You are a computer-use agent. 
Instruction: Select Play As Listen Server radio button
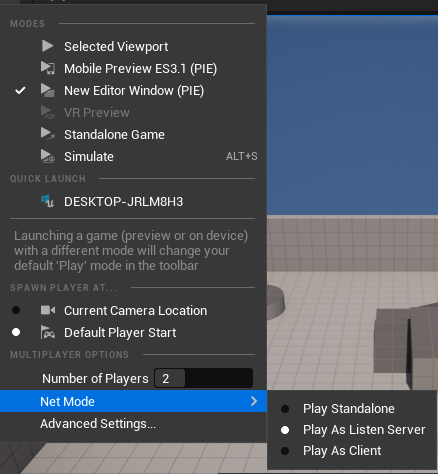click(285, 430)
